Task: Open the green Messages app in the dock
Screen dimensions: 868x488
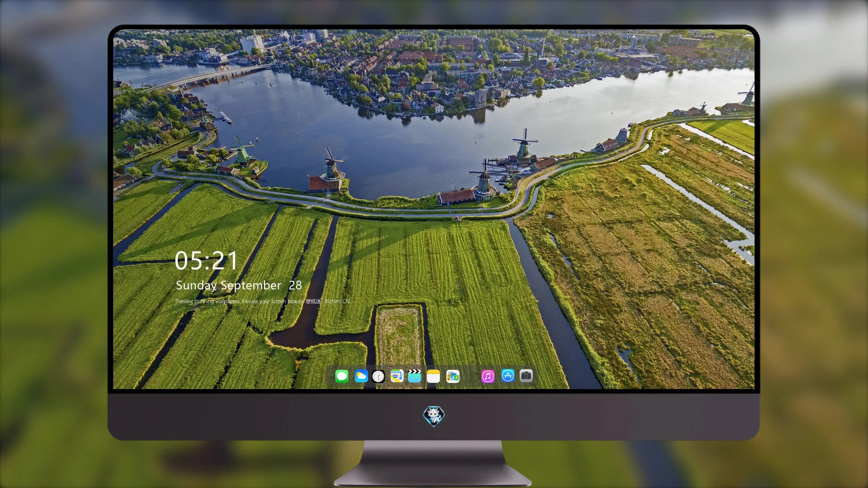Action: tap(342, 376)
